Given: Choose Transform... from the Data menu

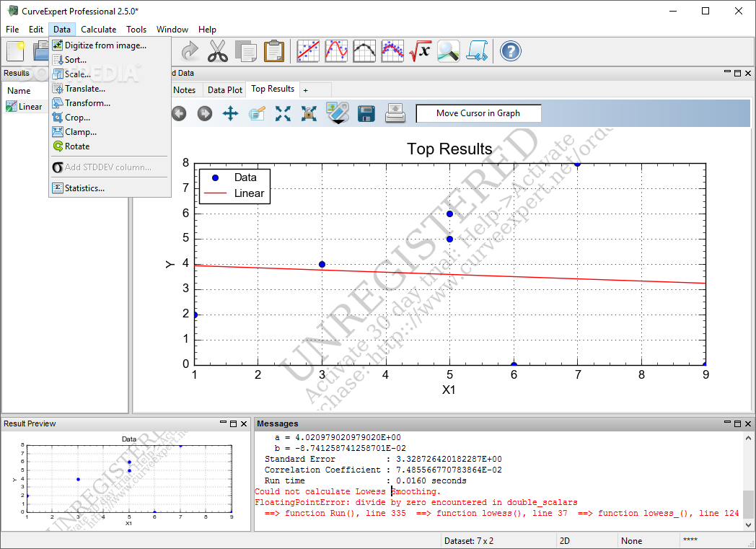Looking at the screenshot, I should pyautogui.click(x=110, y=103).
